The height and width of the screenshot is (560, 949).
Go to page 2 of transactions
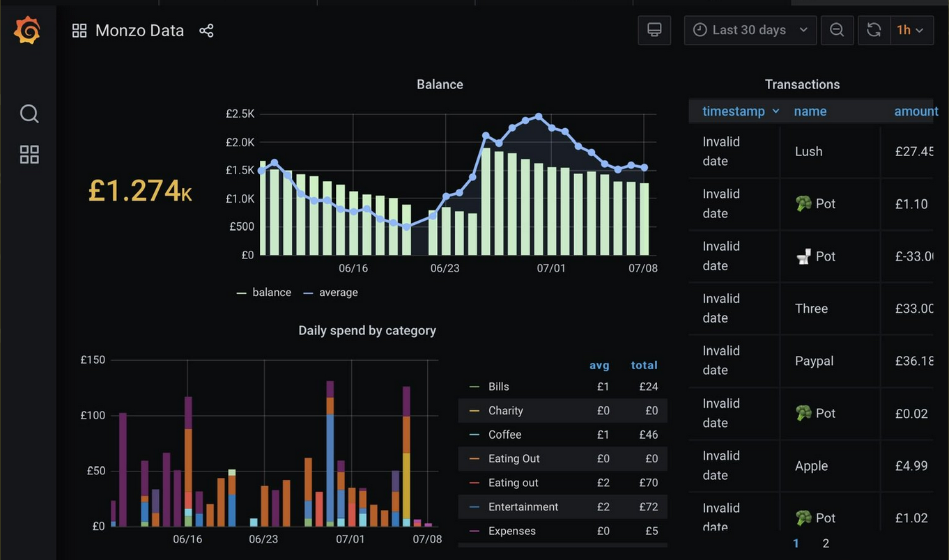point(826,543)
